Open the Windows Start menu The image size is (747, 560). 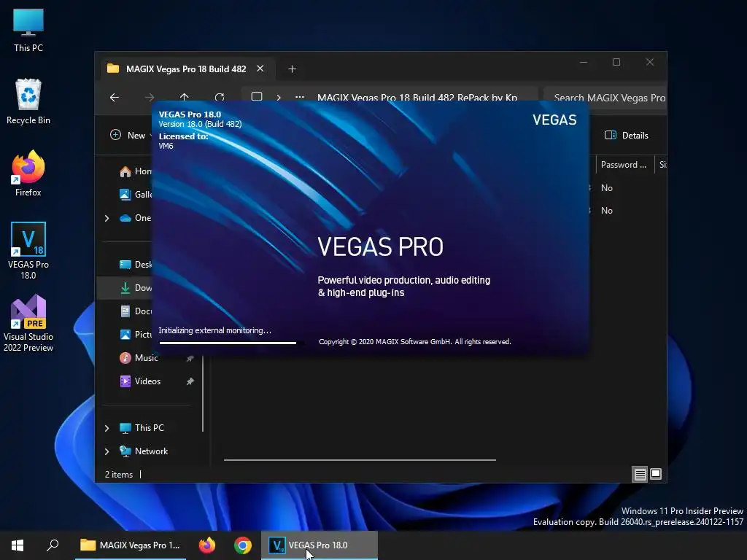[x=18, y=545]
